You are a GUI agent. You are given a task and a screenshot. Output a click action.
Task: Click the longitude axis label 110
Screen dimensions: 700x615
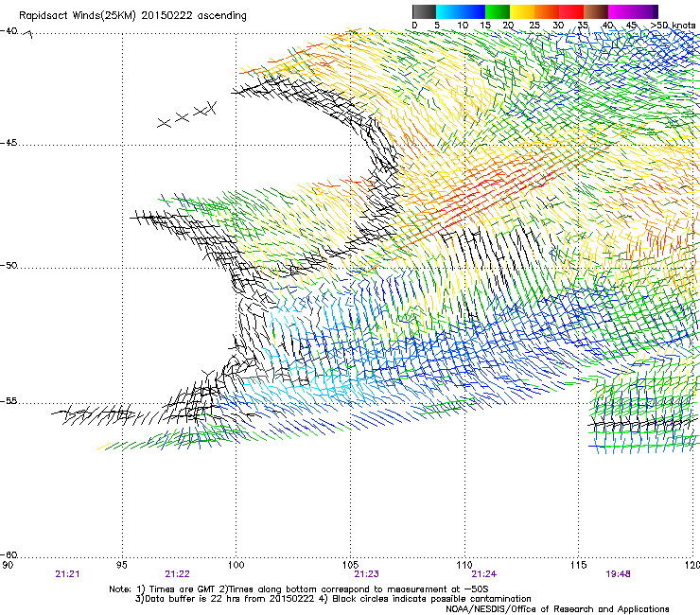point(464,565)
